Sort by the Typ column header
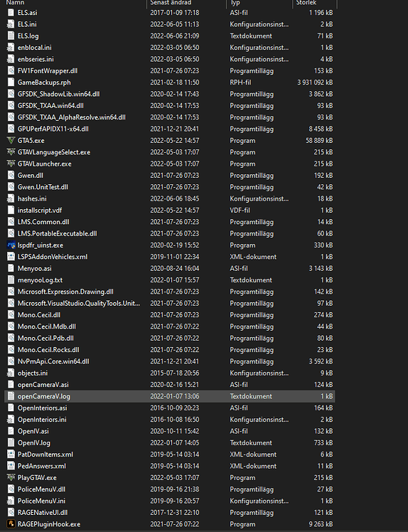Screen dimensions: 408x532 235,2
